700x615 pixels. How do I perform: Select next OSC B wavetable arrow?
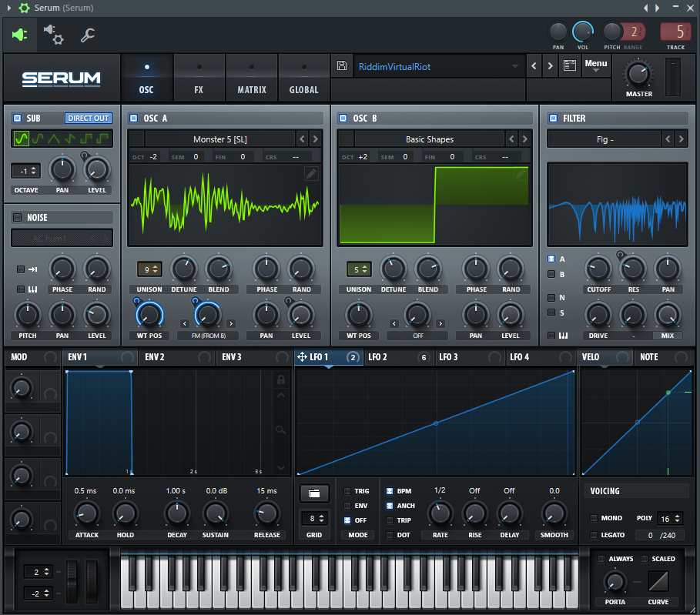(x=525, y=139)
